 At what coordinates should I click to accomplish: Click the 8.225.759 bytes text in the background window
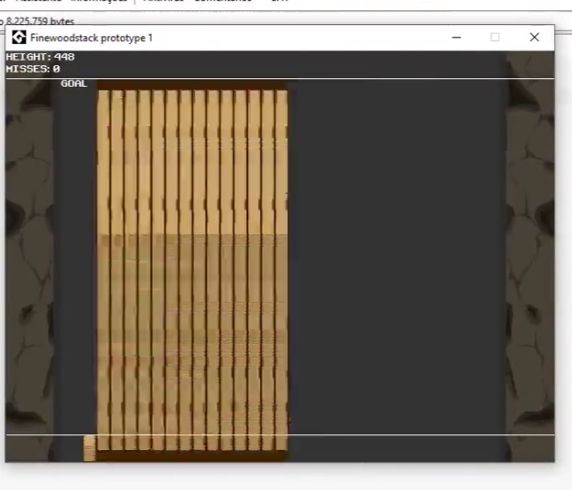[x=40, y=21]
